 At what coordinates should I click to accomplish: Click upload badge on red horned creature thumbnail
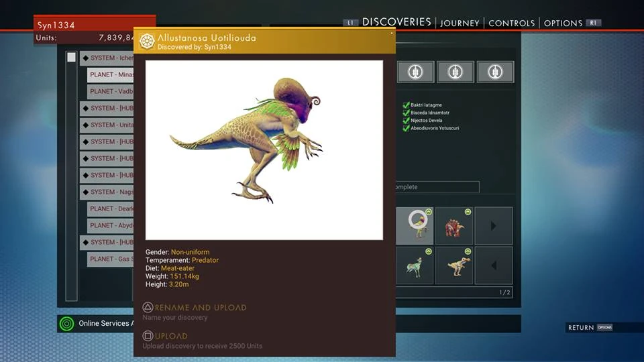(x=468, y=212)
